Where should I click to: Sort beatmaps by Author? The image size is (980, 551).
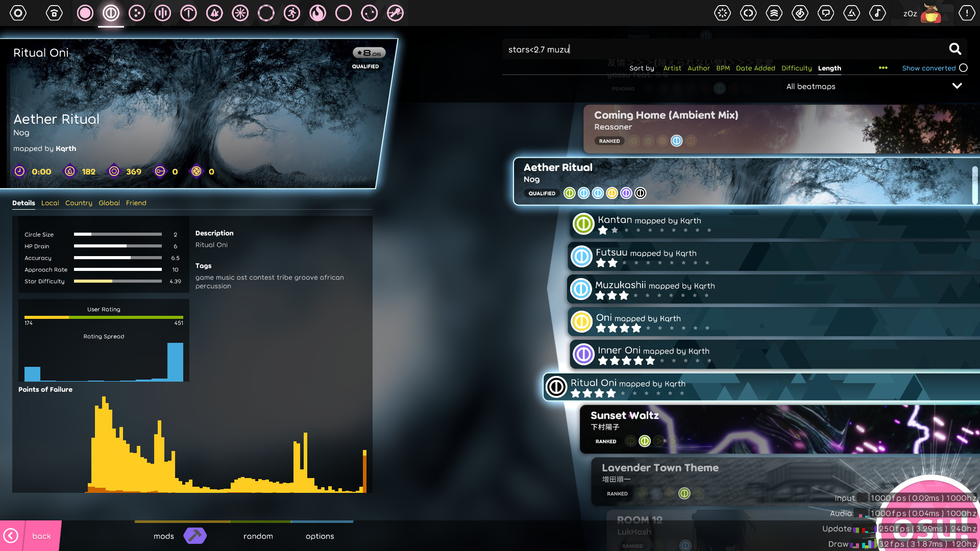[698, 68]
